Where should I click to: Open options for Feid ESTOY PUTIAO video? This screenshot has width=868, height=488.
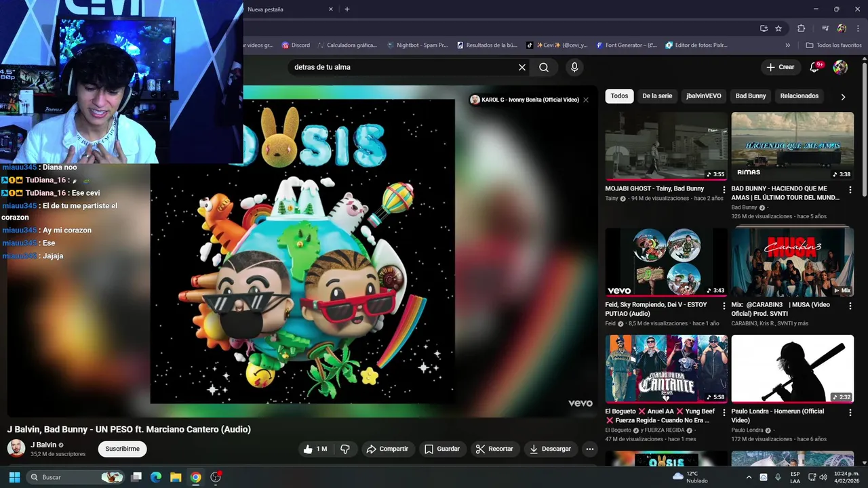724,306
